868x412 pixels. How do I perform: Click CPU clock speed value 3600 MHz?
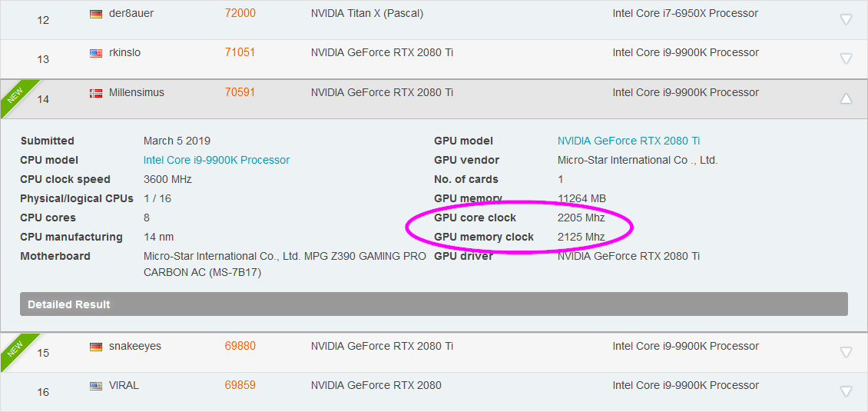tap(167, 179)
